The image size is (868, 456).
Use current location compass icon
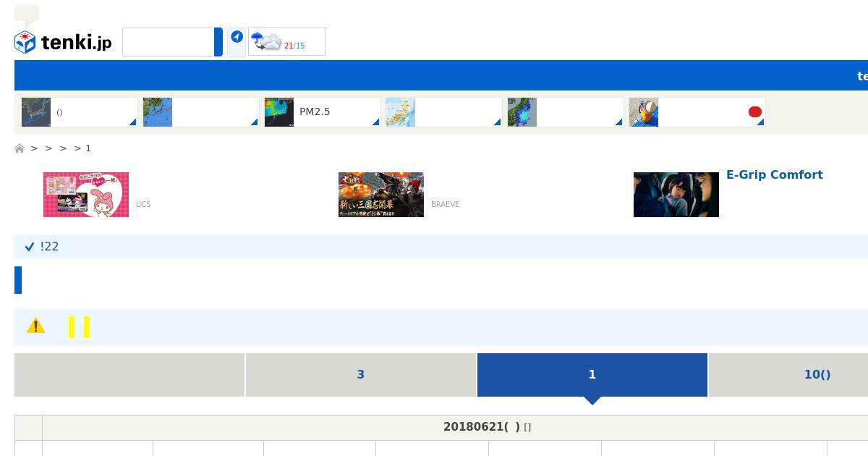coord(237,37)
